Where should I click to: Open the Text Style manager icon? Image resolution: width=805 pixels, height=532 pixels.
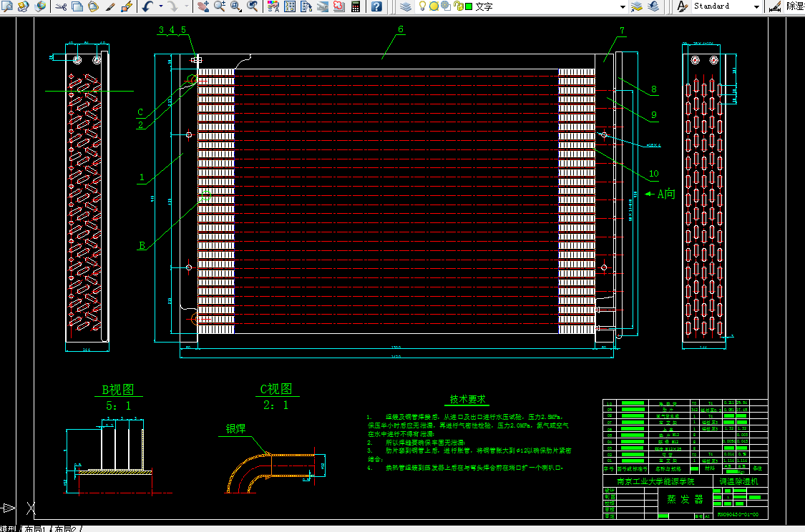tap(682, 6)
